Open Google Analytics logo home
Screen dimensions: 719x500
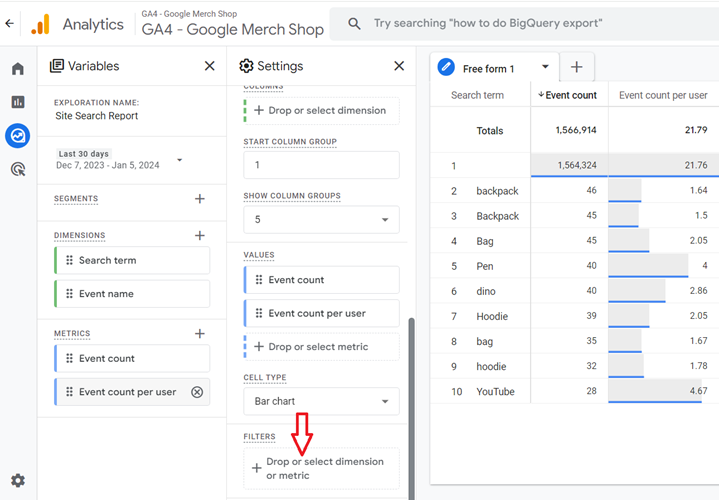(40, 24)
